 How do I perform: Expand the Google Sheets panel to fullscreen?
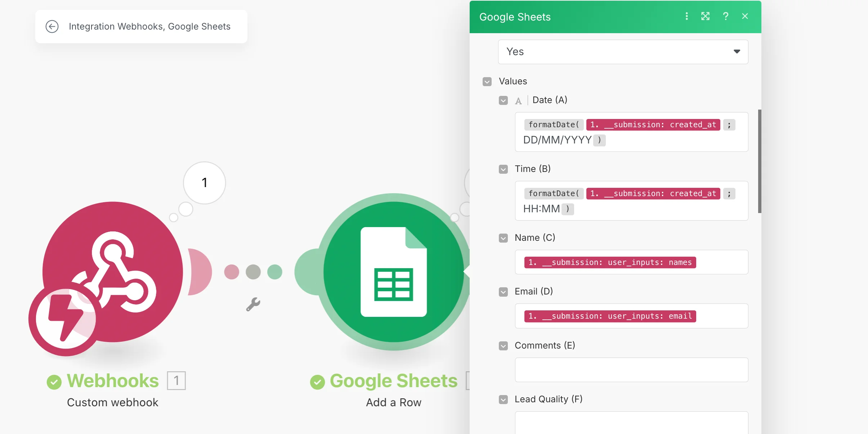[x=705, y=16]
